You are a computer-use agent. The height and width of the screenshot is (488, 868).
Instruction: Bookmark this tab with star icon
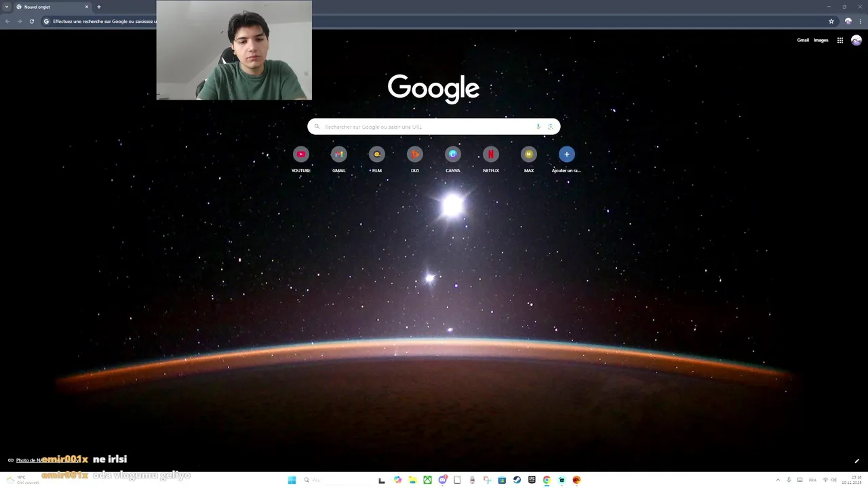[831, 21]
